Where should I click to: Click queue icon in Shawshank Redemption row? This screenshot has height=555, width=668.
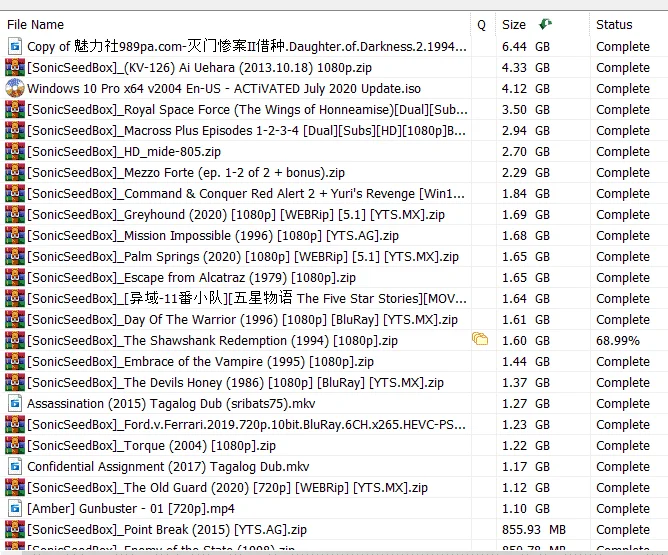click(x=480, y=339)
